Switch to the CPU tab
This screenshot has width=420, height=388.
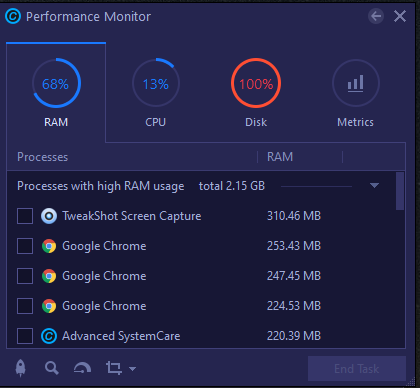coord(156,93)
